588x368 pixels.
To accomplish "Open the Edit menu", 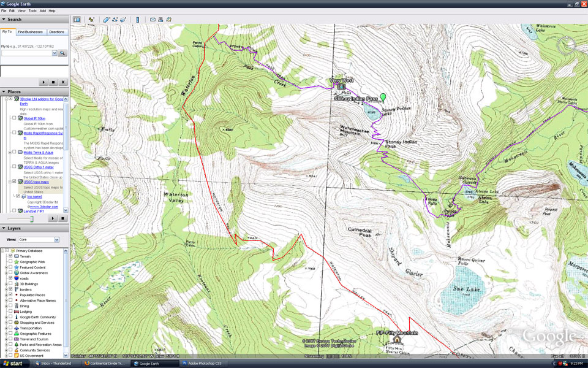I will pos(12,11).
